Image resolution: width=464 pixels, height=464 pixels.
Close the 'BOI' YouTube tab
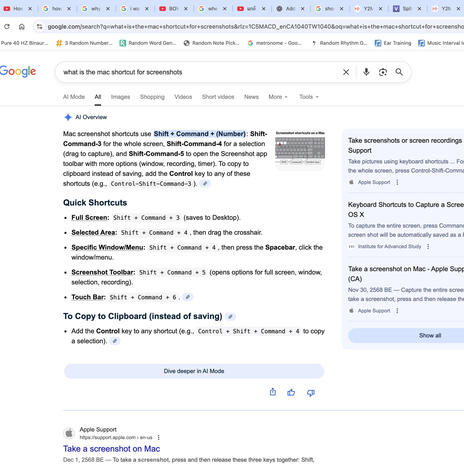click(186, 9)
